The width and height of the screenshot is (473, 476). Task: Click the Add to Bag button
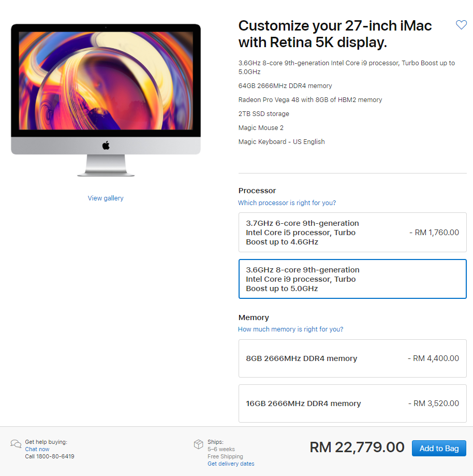coord(439,449)
